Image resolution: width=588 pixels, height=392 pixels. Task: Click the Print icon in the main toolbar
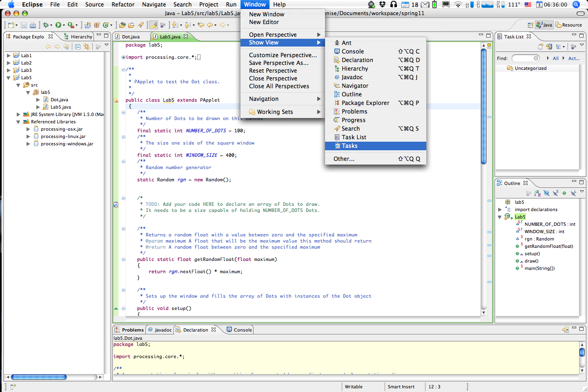tap(33, 25)
